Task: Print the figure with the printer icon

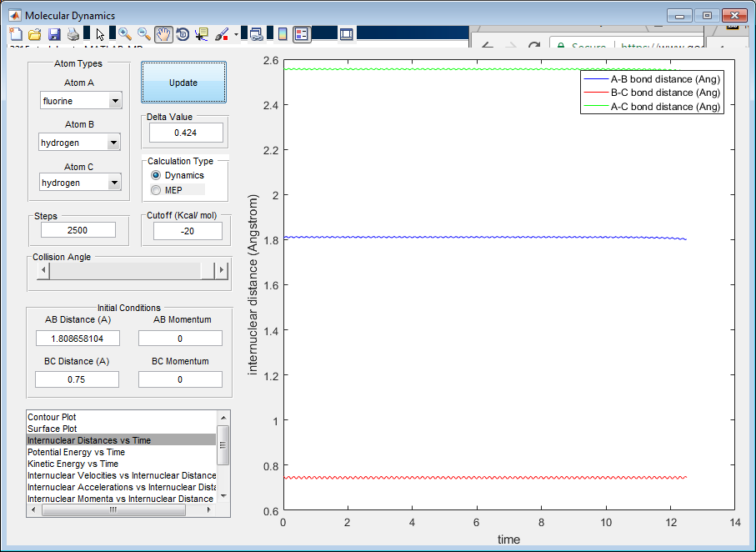Action: click(x=73, y=34)
